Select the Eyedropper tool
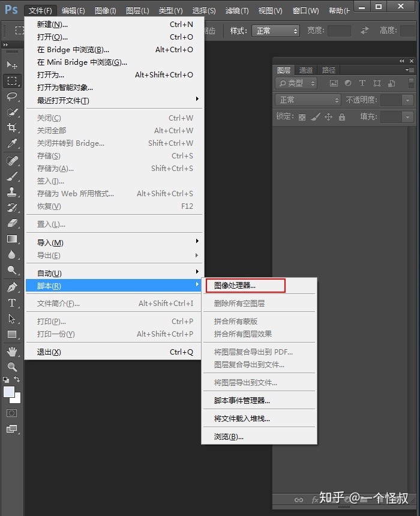The height and width of the screenshot is (516, 420). pos(12,143)
